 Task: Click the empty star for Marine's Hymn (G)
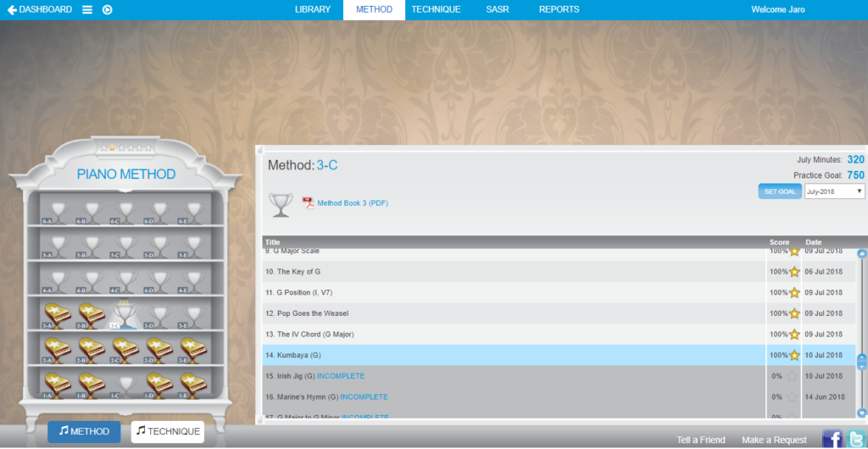point(793,397)
